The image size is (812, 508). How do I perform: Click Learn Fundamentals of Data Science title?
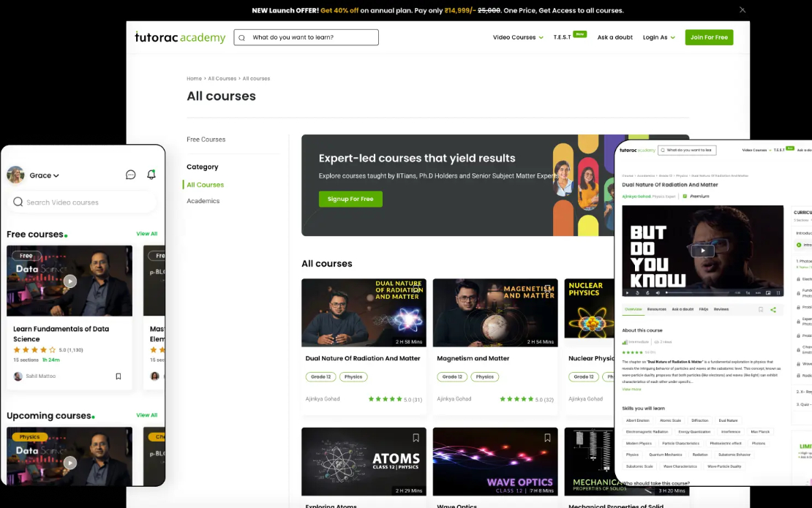pos(61,333)
